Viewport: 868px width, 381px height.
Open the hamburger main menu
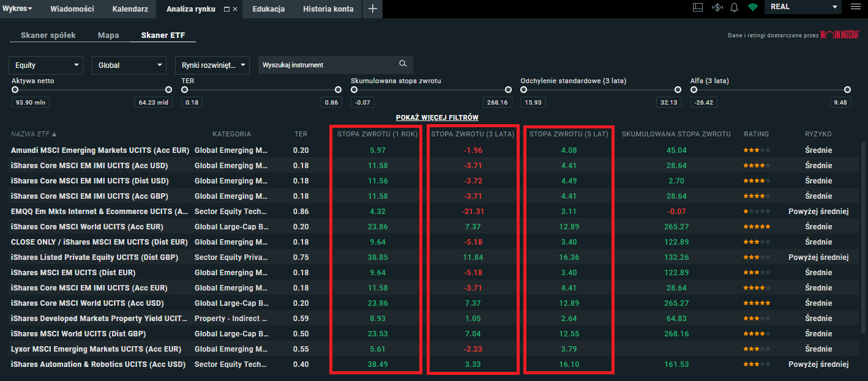[x=855, y=7]
